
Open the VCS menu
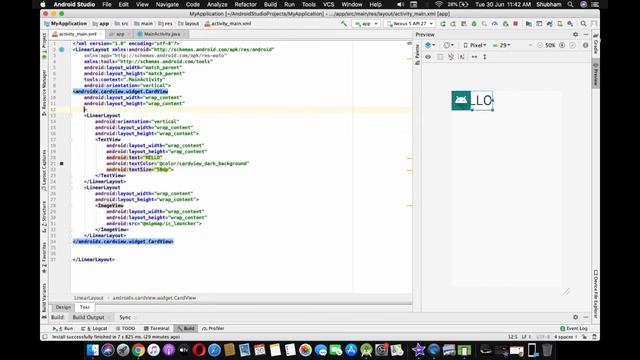point(328,4)
